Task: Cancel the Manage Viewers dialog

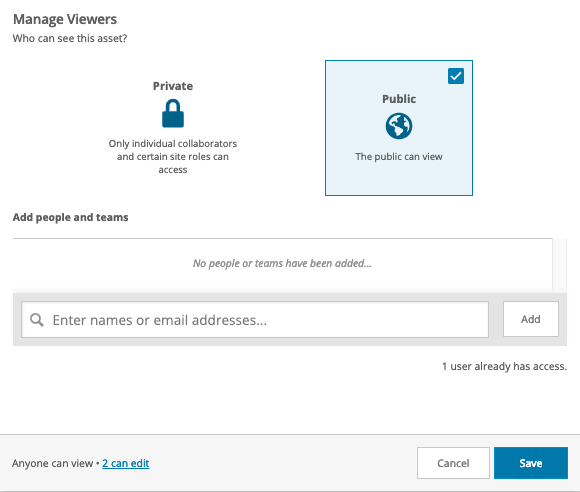Action: [453, 463]
